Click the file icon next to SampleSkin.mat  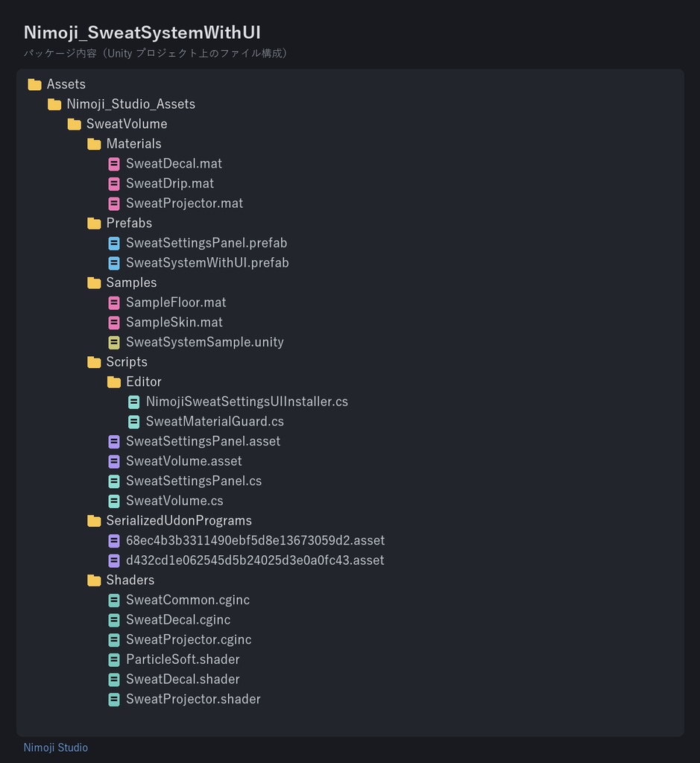coord(114,323)
